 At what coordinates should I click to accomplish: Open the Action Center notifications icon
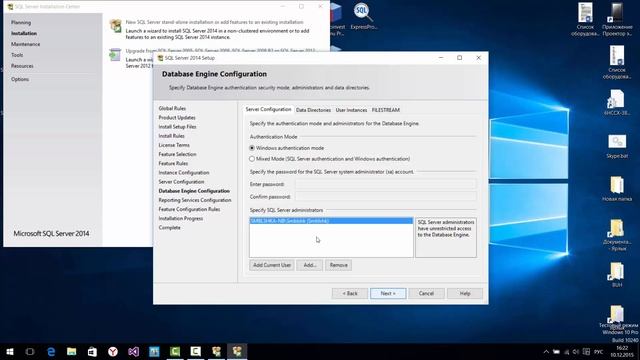(x=587, y=351)
